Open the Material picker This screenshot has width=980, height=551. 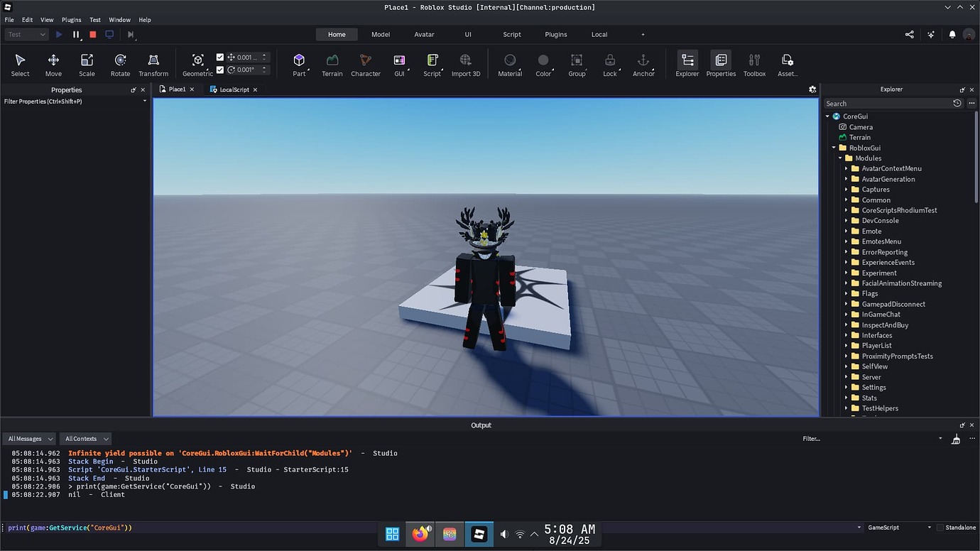tap(510, 65)
